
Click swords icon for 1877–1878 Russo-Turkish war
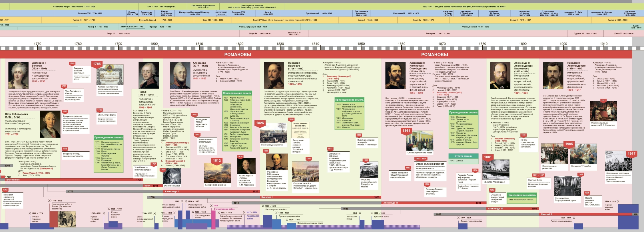tap(458, 218)
